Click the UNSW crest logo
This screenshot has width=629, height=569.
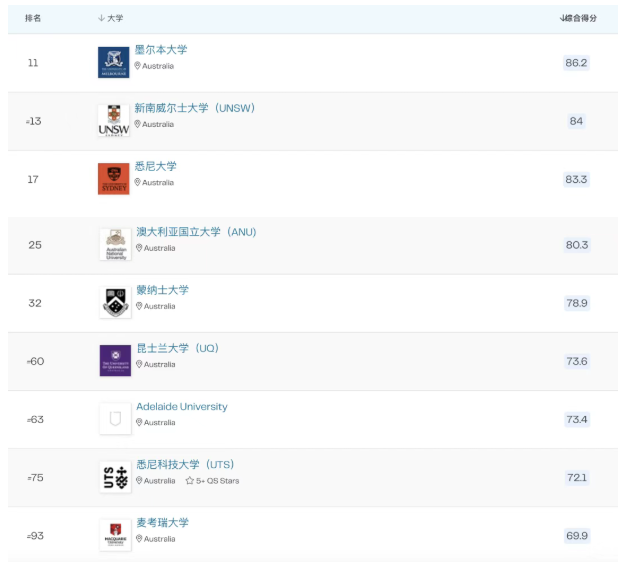pos(114,120)
